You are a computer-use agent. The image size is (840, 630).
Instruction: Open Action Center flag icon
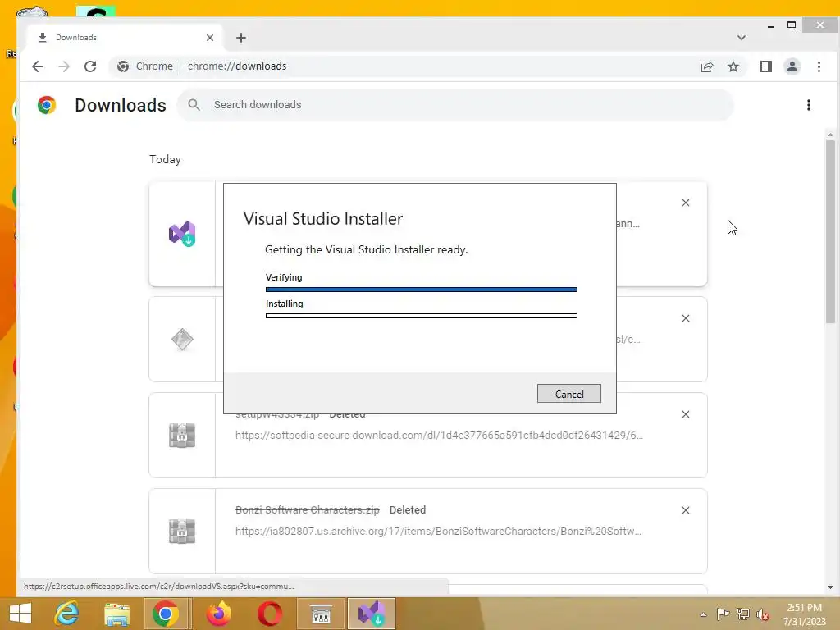[x=723, y=614]
